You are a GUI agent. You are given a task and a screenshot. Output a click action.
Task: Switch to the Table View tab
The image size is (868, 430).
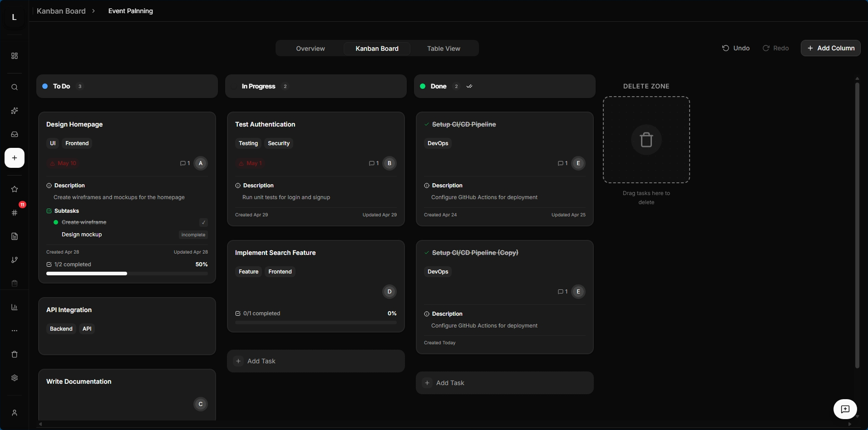(x=443, y=48)
